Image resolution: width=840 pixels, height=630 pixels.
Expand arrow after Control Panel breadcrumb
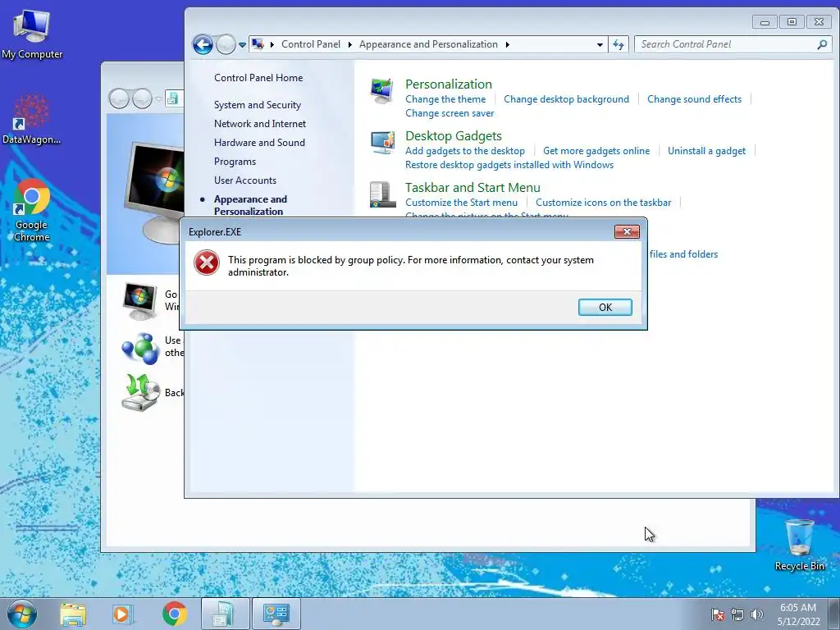pos(349,44)
